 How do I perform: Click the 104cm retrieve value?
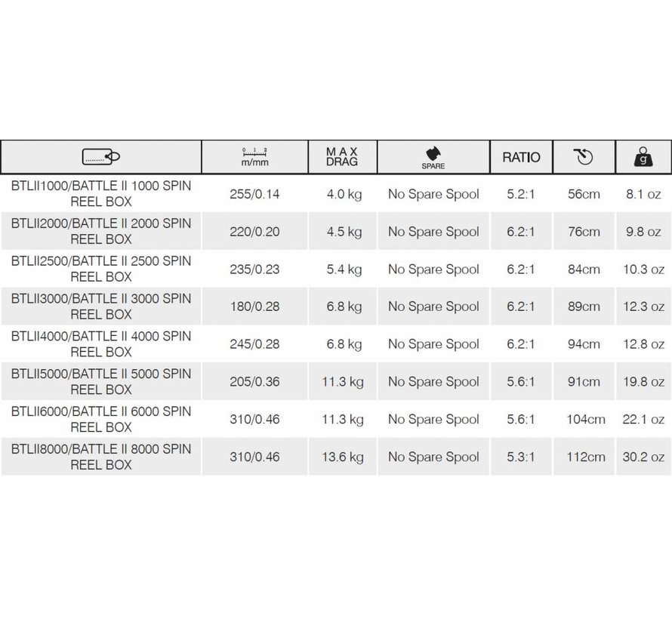[x=586, y=420]
